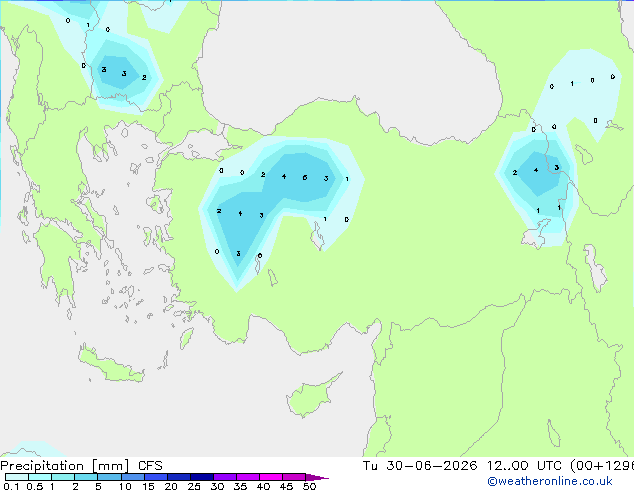Image resolution: width=634 pixels, height=490 pixels.
Task: Click the purple 30–35 mm legend swatch
Action: (224, 477)
